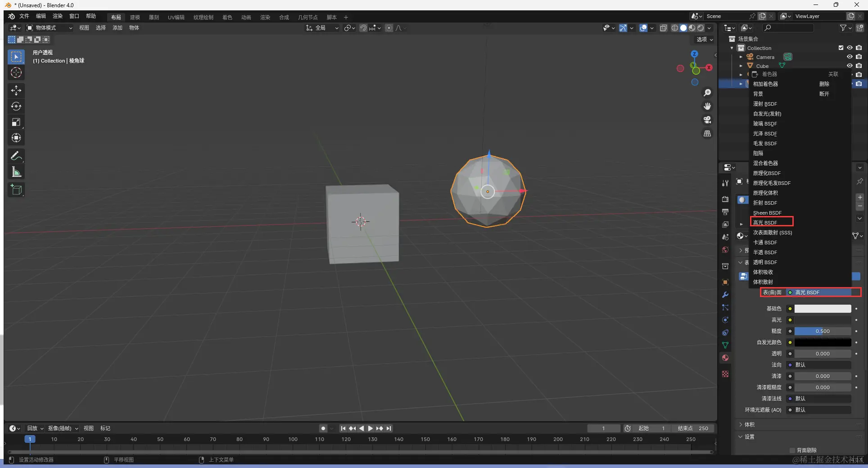Viewport: 868px width, 468px height.
Task: Open the Tool settings properties tab
Action: 725,183
